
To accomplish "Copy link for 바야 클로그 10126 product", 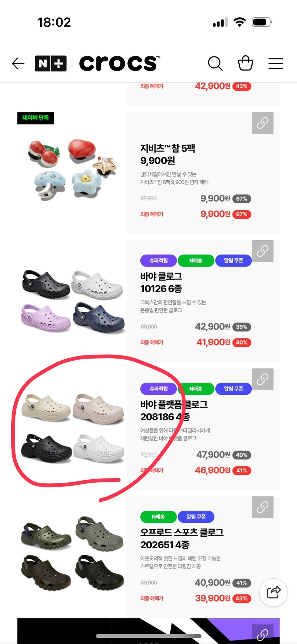I will [263, 251].
